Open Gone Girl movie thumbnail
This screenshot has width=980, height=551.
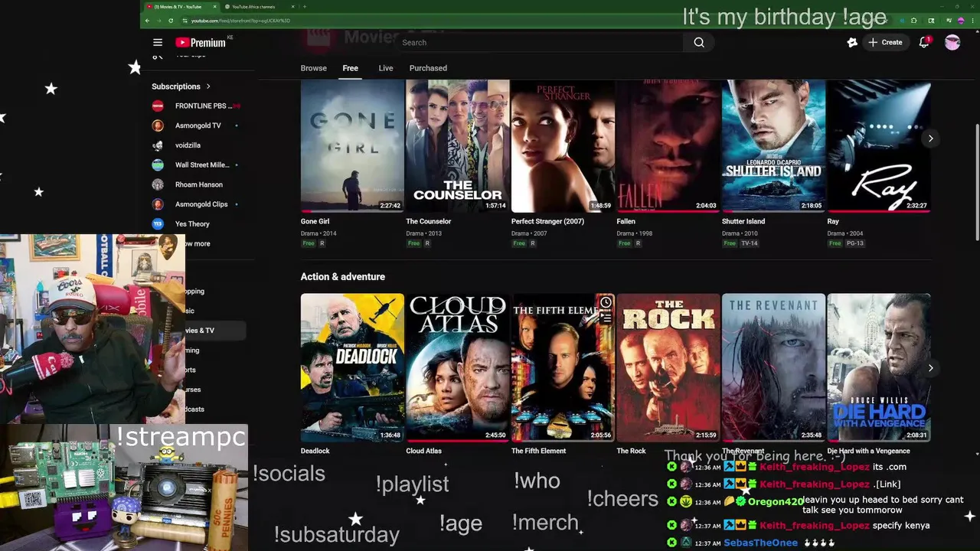(352, 145)
